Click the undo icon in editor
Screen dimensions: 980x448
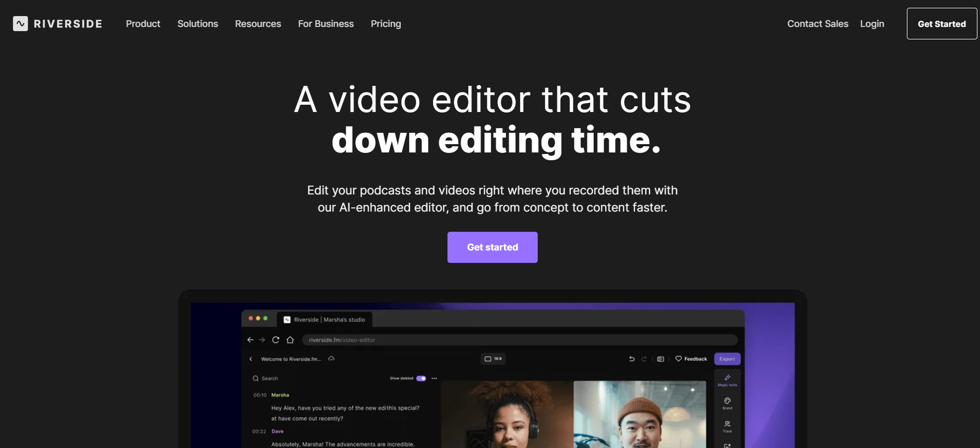click(632, 359)
